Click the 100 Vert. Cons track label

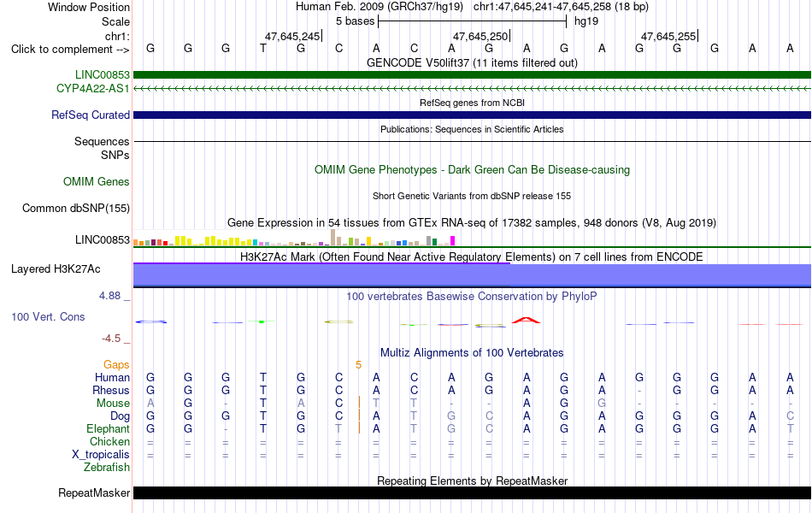[48, 317]
